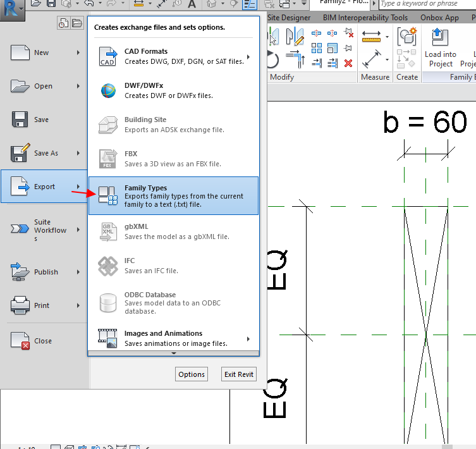Viewport: 476px width, 449px height.
Task: Select Trim/Extend Multiple Elements tool
Action: tap(332, 63)
